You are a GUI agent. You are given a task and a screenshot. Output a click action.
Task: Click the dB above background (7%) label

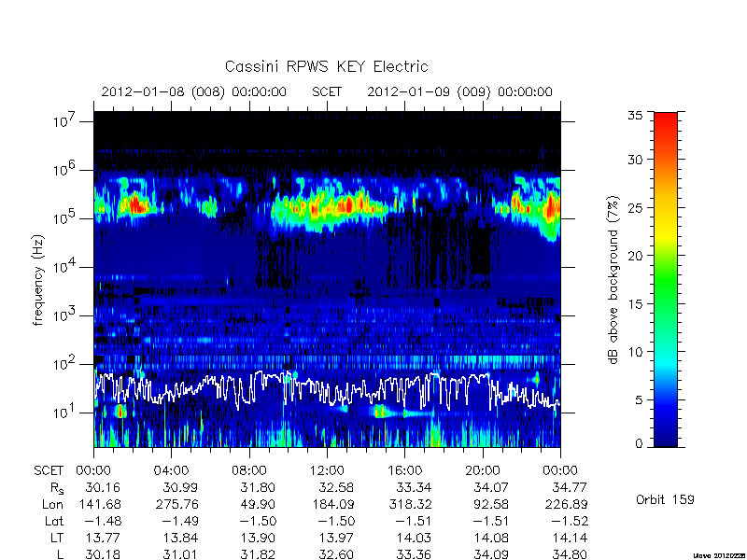click(x=613, y=280)
